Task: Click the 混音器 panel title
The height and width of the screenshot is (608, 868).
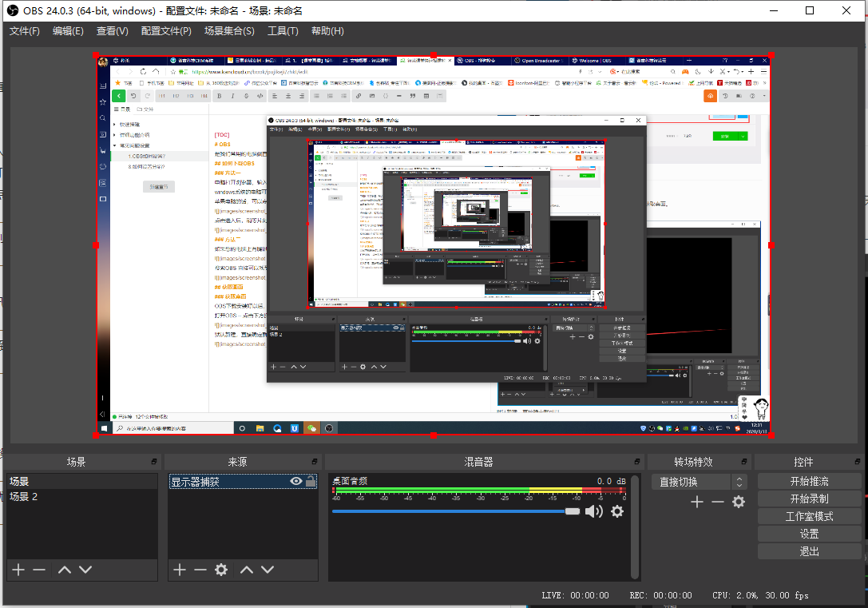Action: [x=478, y=462]
